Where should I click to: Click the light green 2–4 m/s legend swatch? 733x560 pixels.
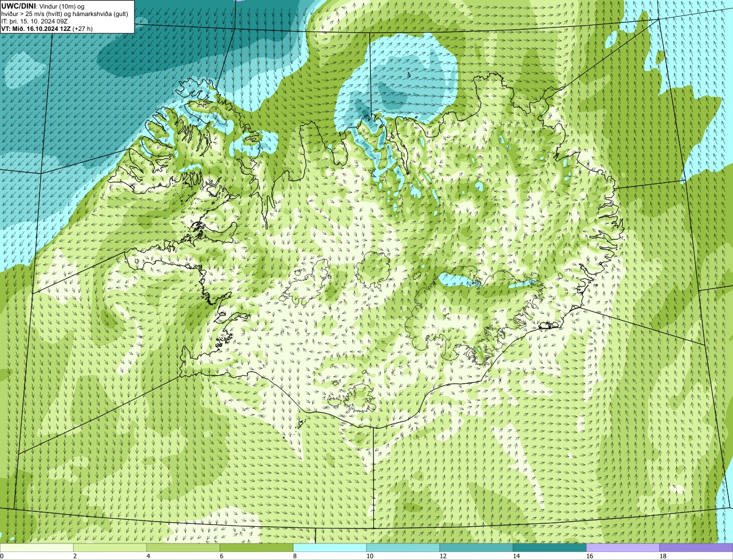tap(110, 547)
